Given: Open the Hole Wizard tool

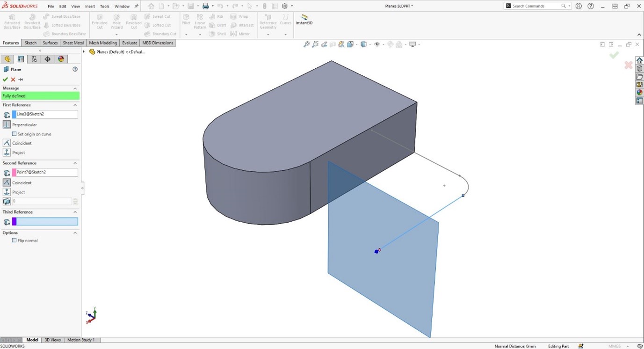Looking at the screenshot, I should pos(116,21).
